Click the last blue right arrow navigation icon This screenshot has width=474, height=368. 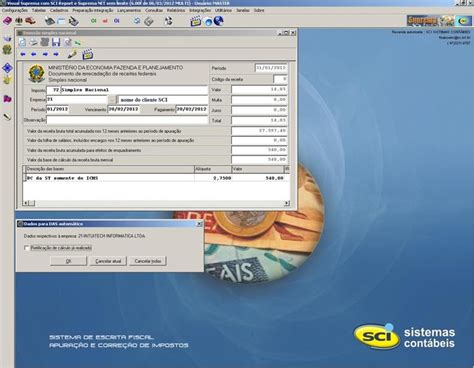pos(56,54)
